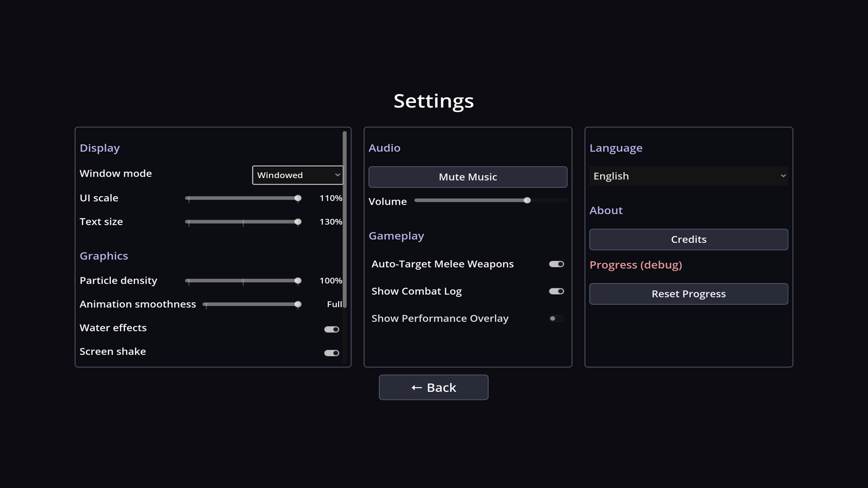Click the Window mode dropdown chevron arrow
The width and height of the screenshot is (868, 488).
(337, 175)
